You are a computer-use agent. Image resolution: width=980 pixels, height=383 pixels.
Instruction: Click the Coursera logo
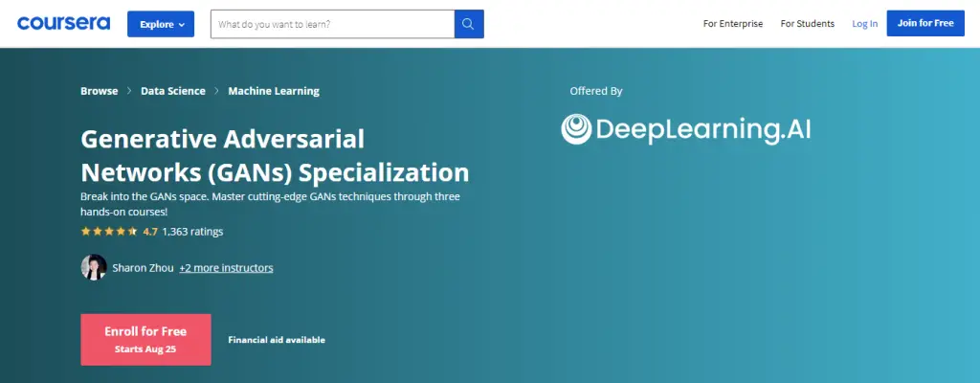click(63, 23)
